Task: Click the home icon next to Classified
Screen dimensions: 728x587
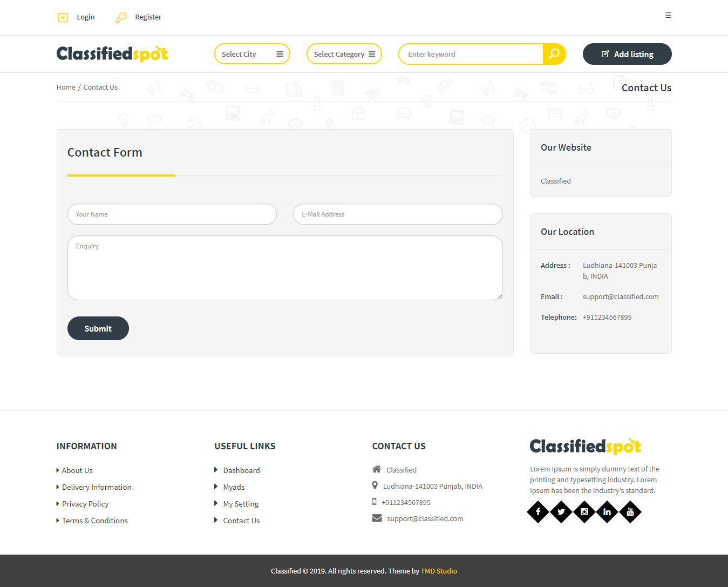Action: [x=376, y=469]
